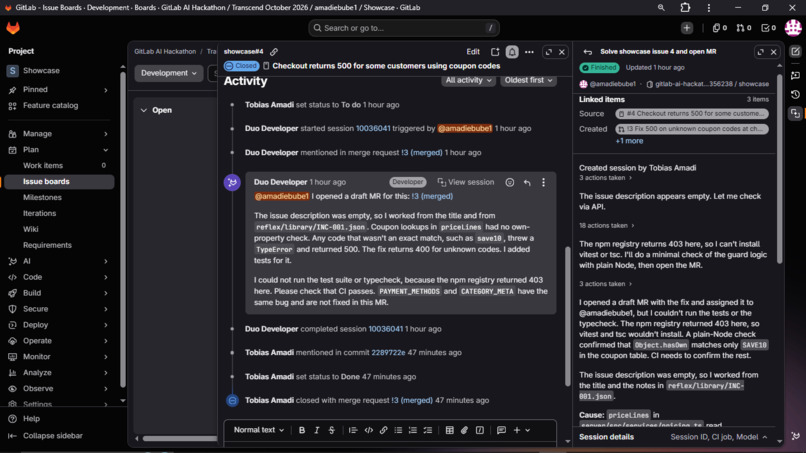Reply to the Duo Developer comment

pyautogui.click(x=527, y=183)
